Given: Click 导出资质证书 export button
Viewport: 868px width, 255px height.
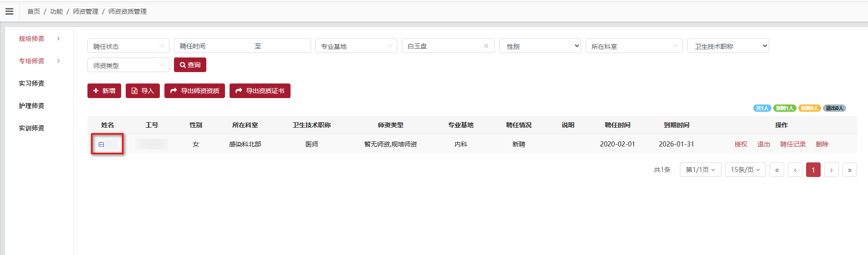Looking at the screenshot, I should pos(260,91).
